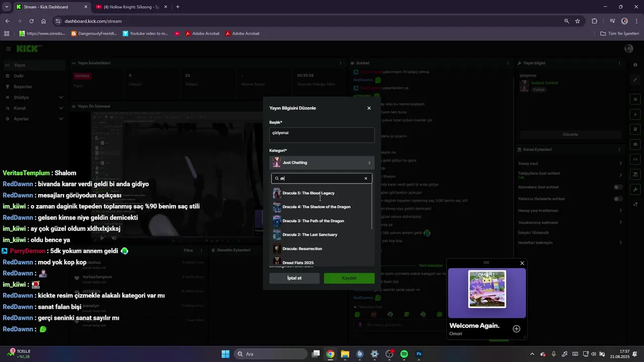Screen dimensions: 644x362
Task: Select Dracula 4: The Shadow of the Dragon
Action: pos(321,207)
